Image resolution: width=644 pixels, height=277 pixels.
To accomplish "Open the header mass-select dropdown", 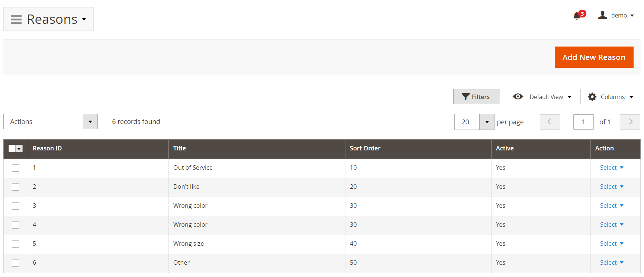I will [x=19, y=149].
